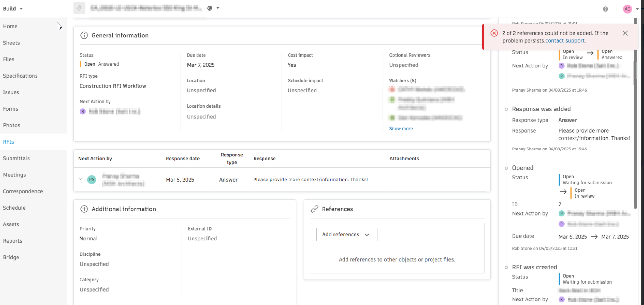This screenshot has height=305, width=644.
Task: Open the Build product dropdown
Action: point(13,9)
